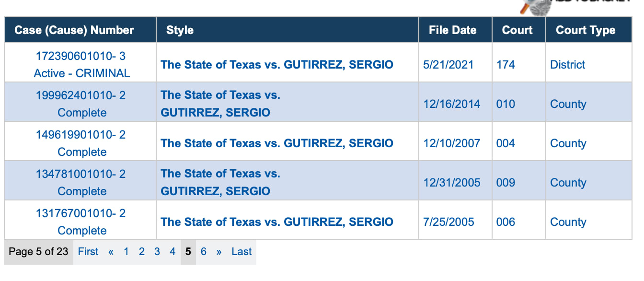
Task: Click the previous pages « arrow
Action: click(x=111, y=252)
